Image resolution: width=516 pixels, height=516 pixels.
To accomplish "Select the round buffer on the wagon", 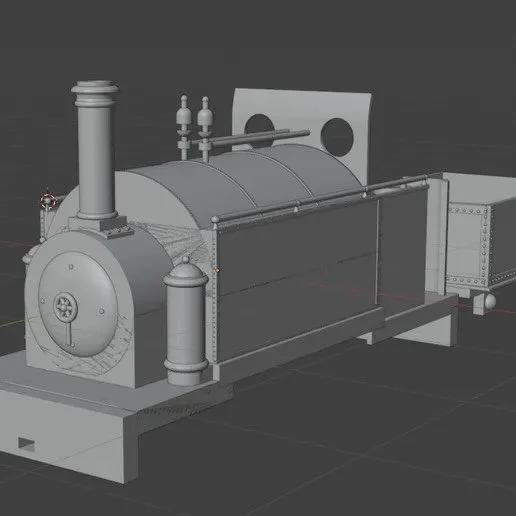I will point(490,301).
